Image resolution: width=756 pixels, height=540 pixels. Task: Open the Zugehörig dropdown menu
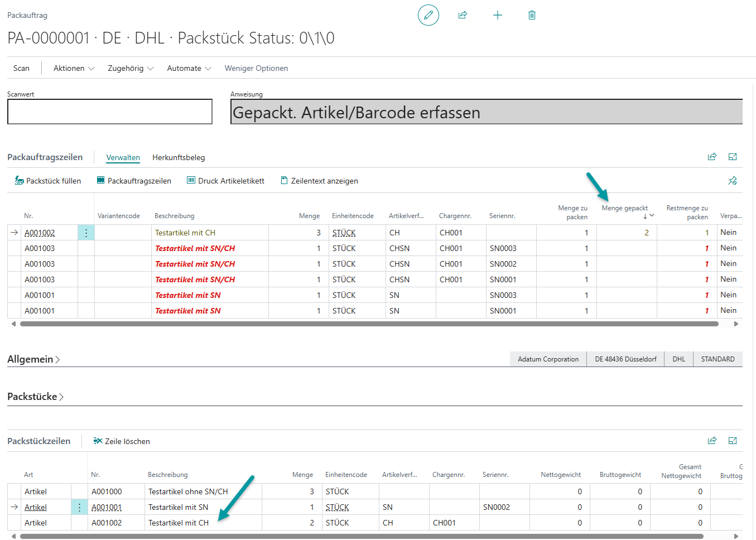coord(130,68)
